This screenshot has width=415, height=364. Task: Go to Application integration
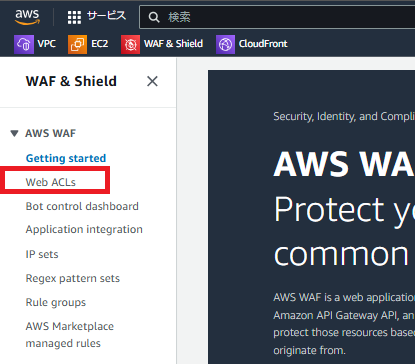click(84, 230)
